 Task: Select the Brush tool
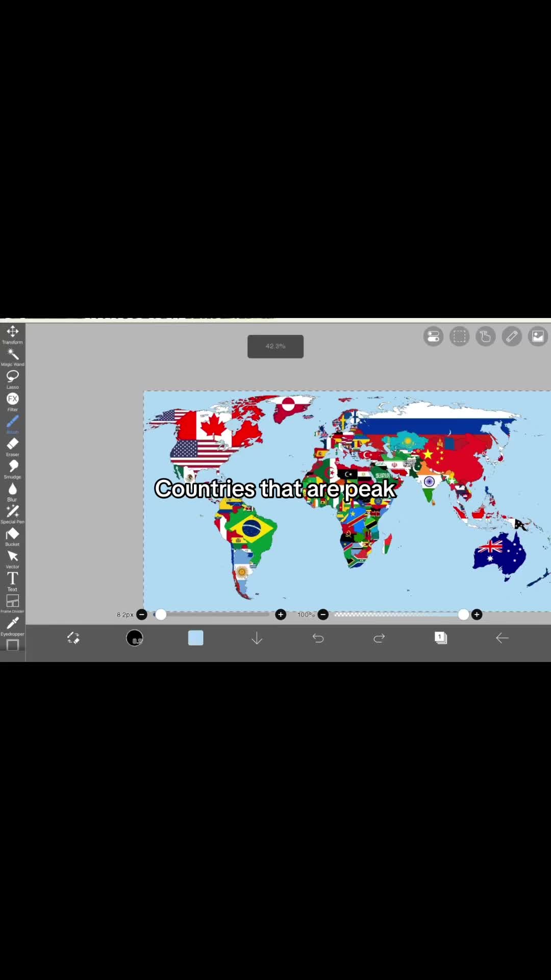point(12,424)
